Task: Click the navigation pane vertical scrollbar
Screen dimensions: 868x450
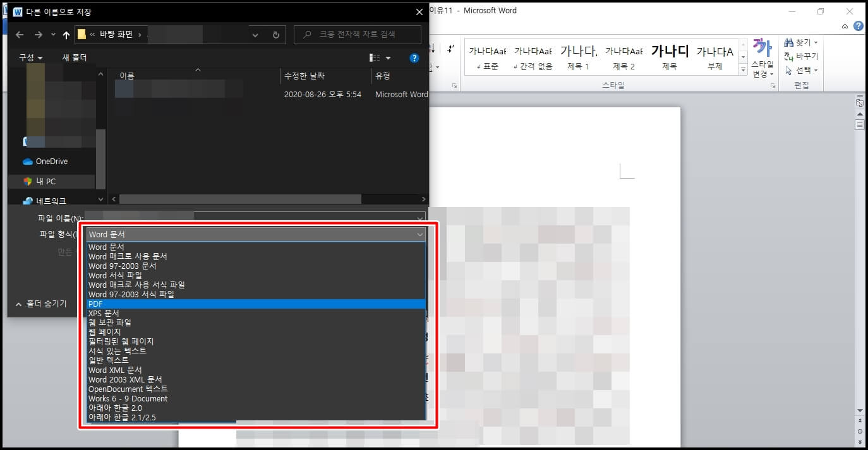Action: click(x=100, y=158)
